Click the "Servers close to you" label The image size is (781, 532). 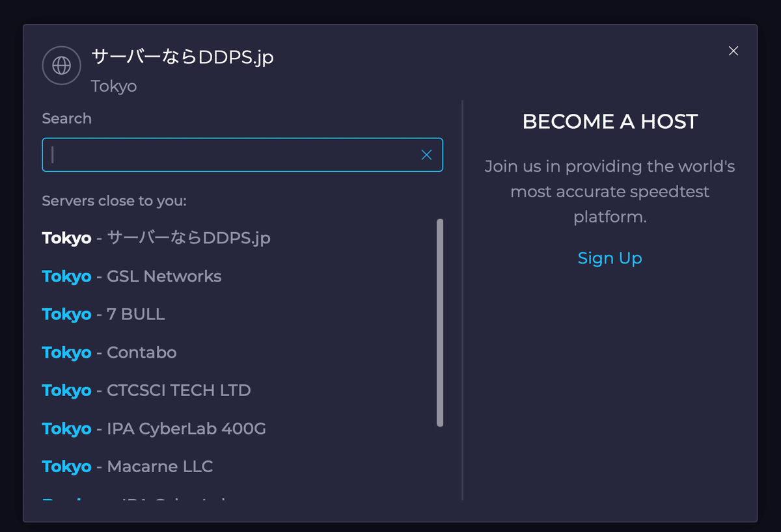coord(114,201)
